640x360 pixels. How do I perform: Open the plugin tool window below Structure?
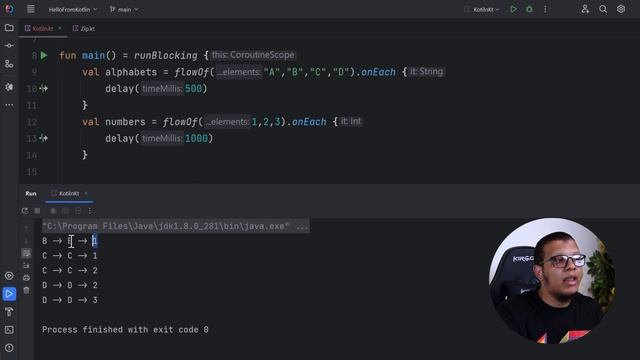(x=9, y=87)
